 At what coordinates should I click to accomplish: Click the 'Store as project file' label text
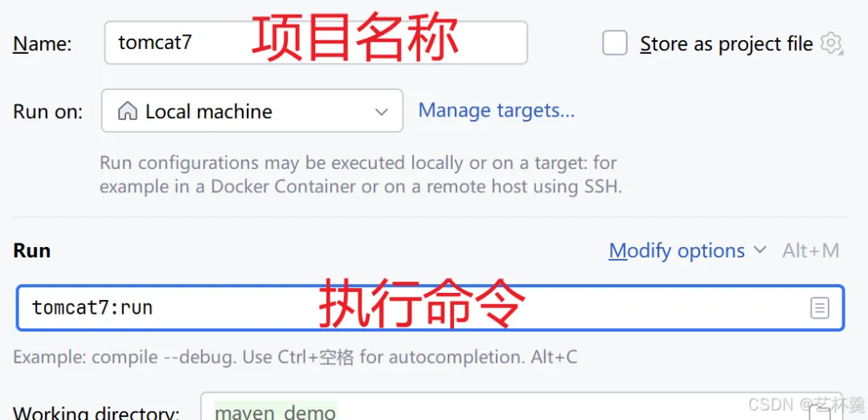727,43
